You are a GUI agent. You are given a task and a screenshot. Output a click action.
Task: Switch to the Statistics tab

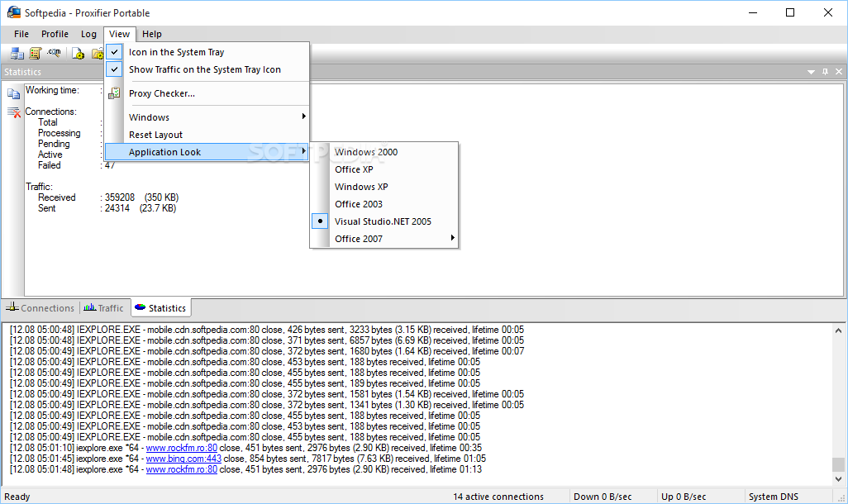[160, 307]
